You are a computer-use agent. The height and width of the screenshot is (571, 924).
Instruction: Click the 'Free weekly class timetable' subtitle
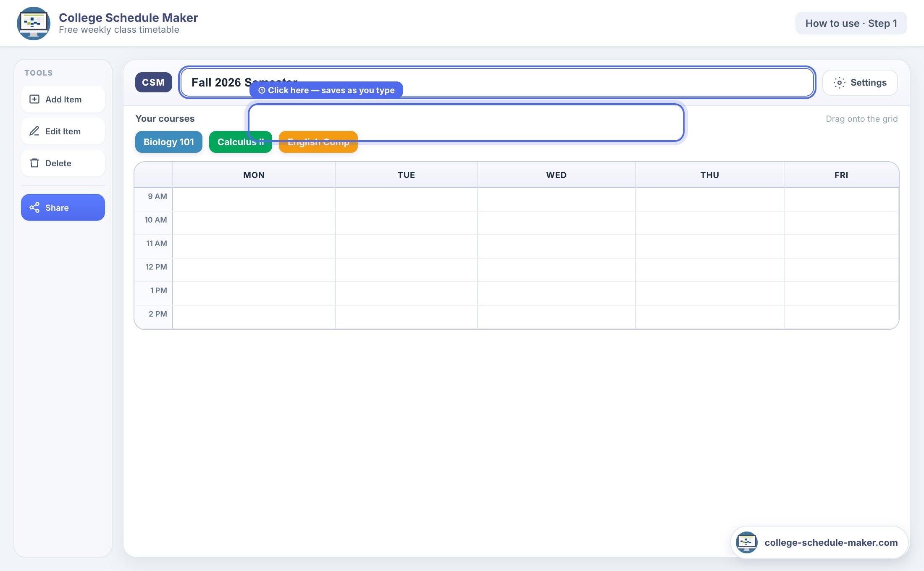(x=119, y=30)
